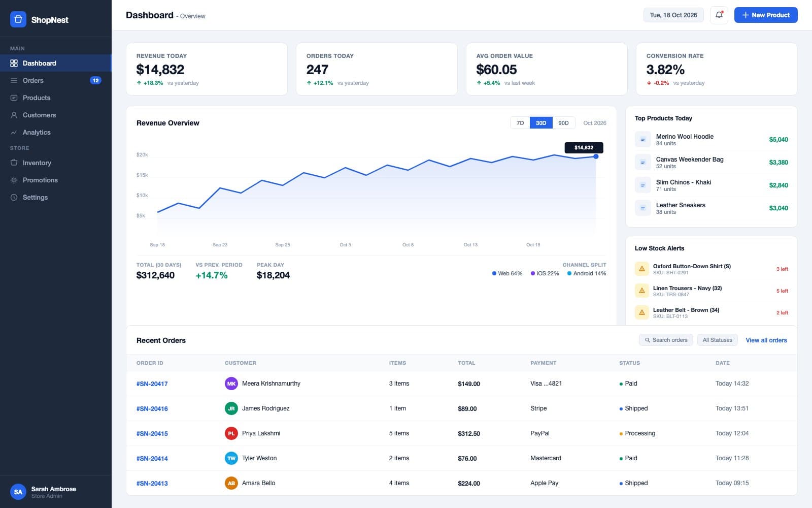Click the Inventory icon in sidebar

coord(14,163)
